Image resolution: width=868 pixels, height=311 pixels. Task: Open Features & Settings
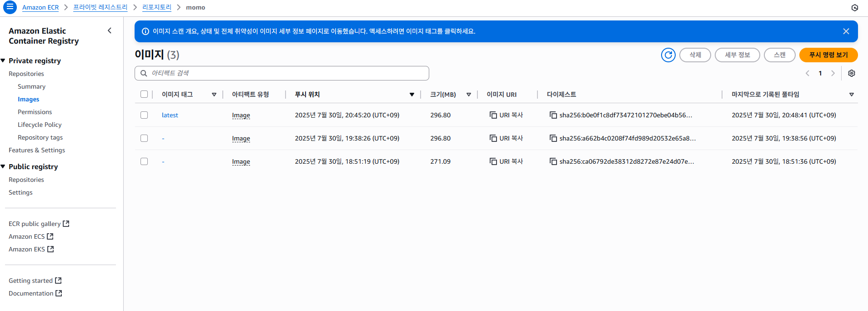click(37, 150)
